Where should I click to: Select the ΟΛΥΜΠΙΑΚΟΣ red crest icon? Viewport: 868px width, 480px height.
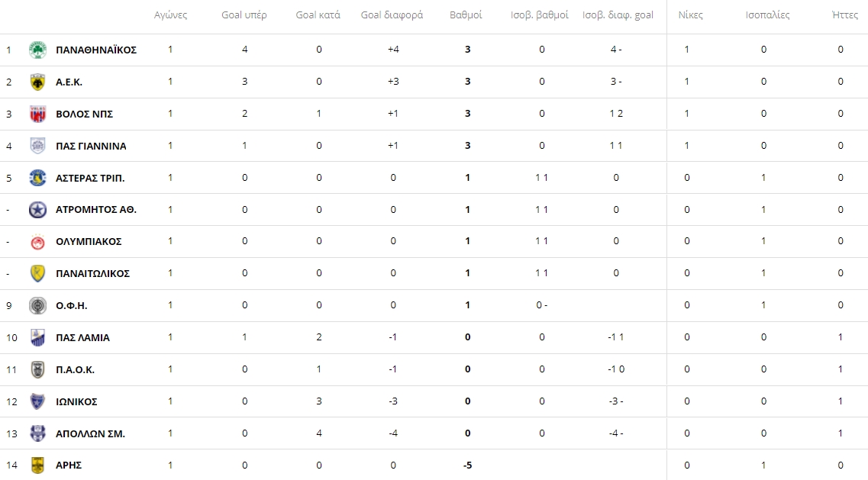coord(37,241)
